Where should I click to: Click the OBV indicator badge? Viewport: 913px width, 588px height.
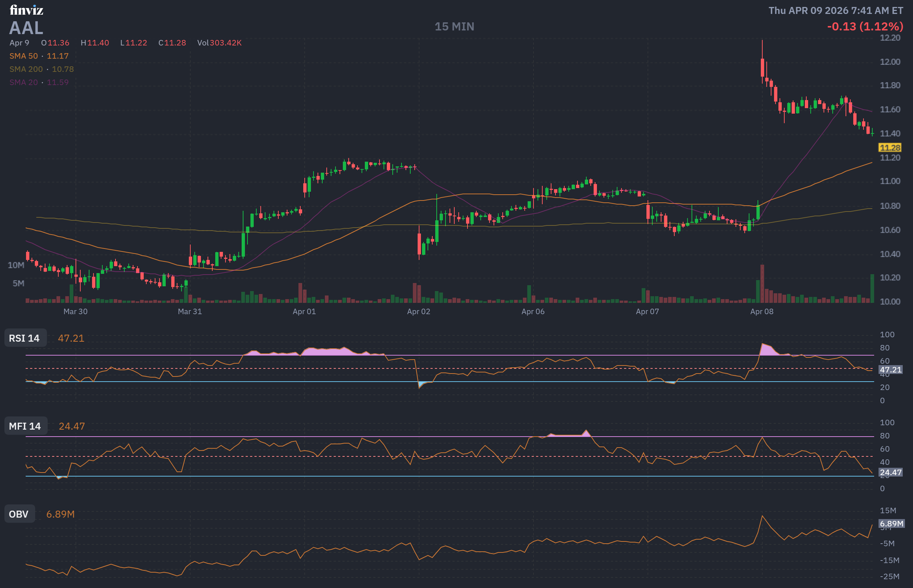coord(19,514)
